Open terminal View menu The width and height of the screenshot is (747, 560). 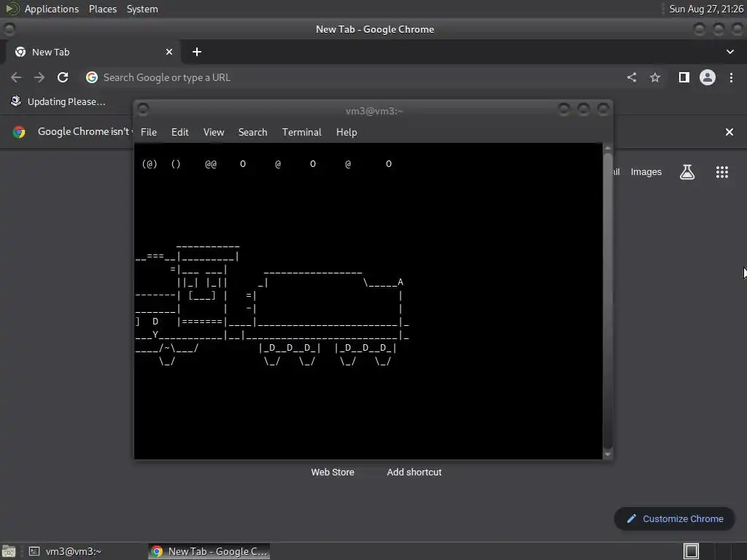[214, 132]
